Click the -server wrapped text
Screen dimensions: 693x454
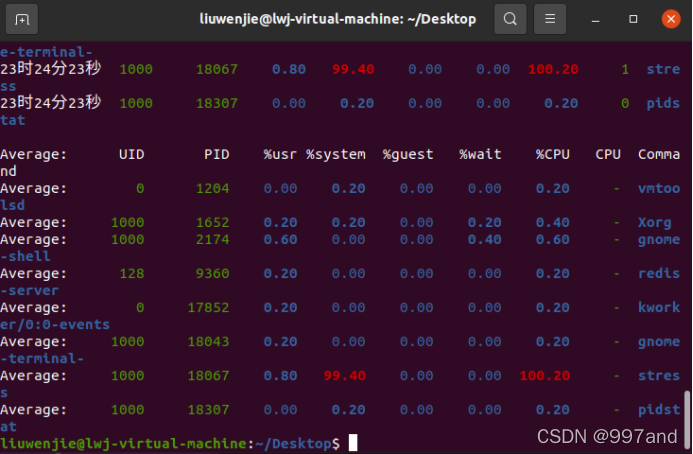[30, 290]
